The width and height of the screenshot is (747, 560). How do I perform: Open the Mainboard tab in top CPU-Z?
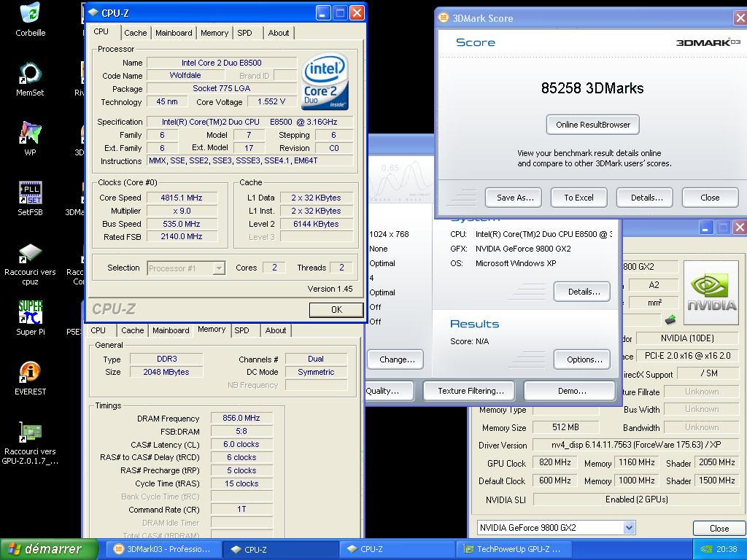[174, 33]
